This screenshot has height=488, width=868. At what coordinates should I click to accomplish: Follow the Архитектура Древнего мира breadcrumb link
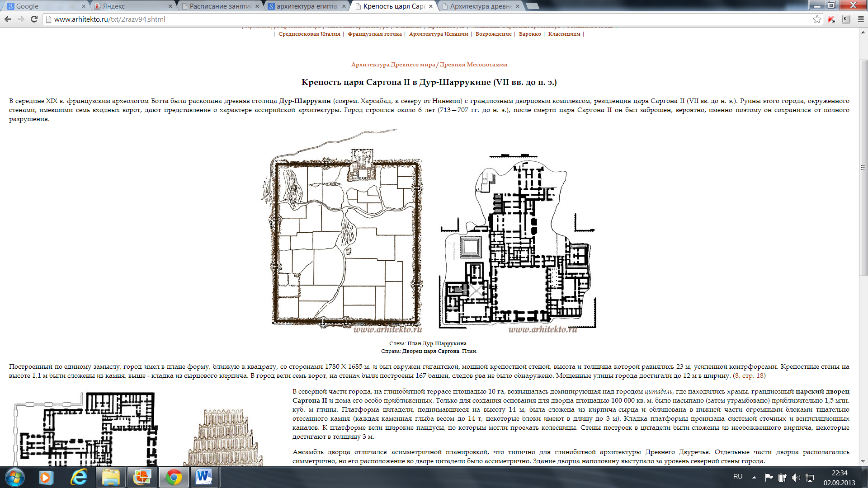point(393,65)
